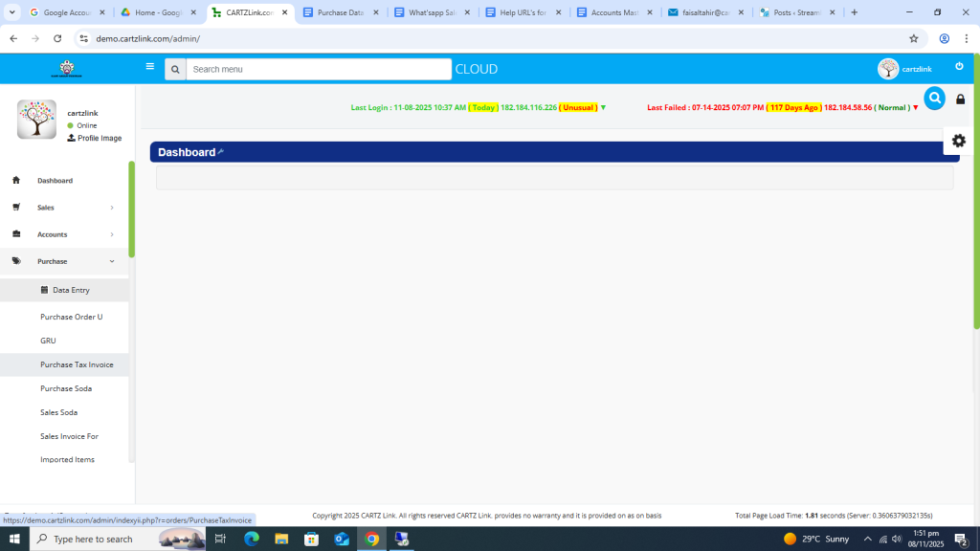This screenshot has height=551, width=980.
Task: Open Purchase Tax Invoice menu item
Action: [x=77, y=364]
